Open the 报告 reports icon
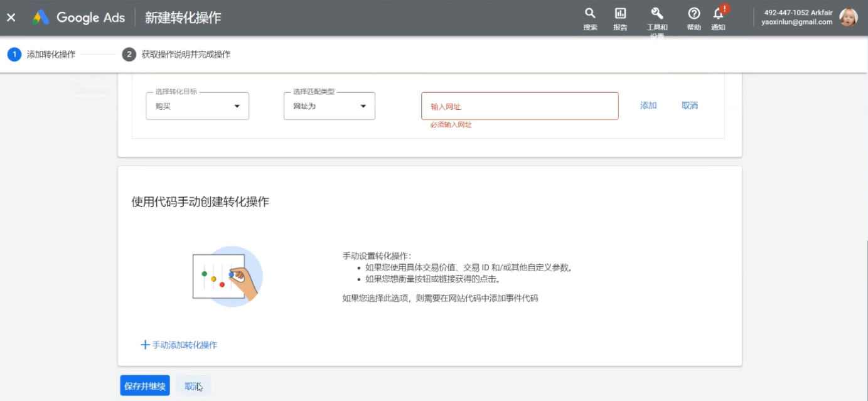This screenshot has width=868, height=401. click(x=620, y=17)
